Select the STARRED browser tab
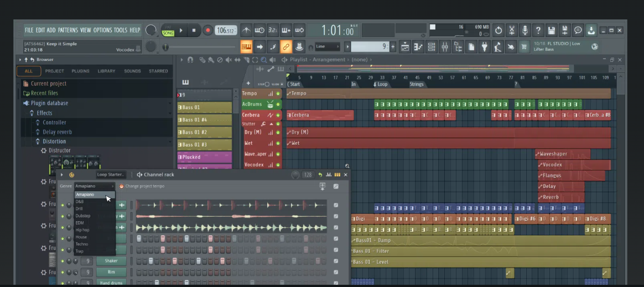This screenshot has height=287, width=644. [158, 71]
